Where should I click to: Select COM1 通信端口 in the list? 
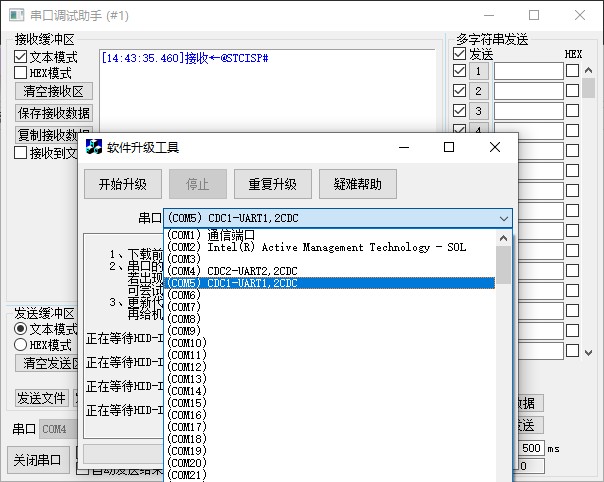click(x=330, y=235)
